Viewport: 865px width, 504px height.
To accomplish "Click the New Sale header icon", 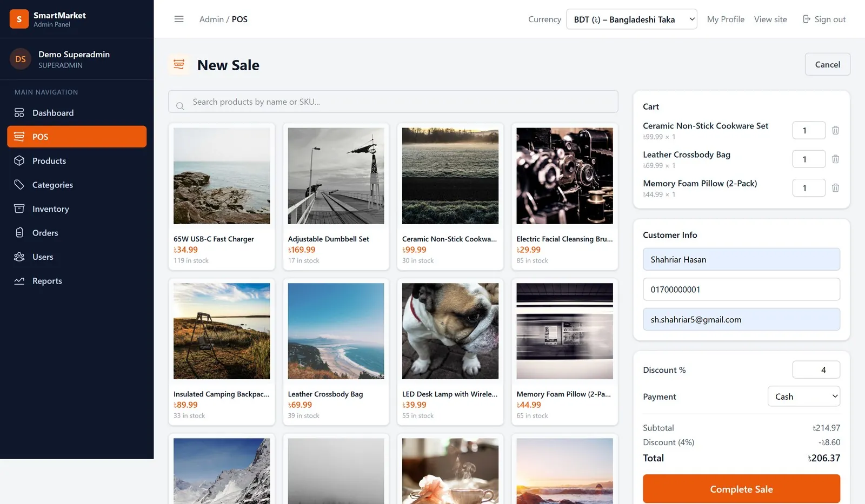I will click(x=179, y=65).
